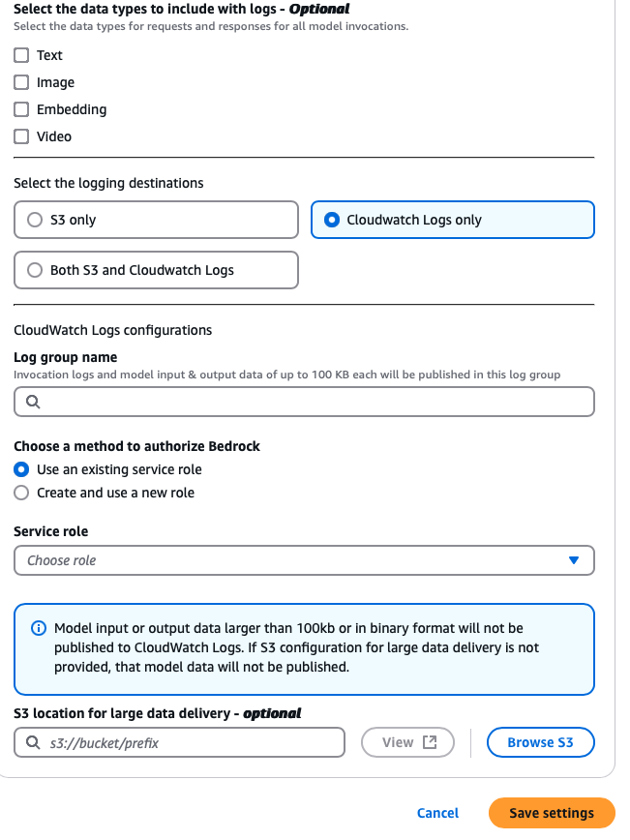Click the View button
Image resolution: width=630 pixels, height=840 pixels.
pos(407,742)
